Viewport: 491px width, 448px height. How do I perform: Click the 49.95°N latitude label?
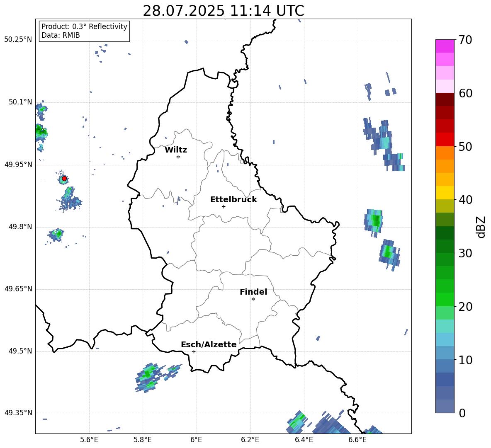pyautogui.click(x=18, y=165)
